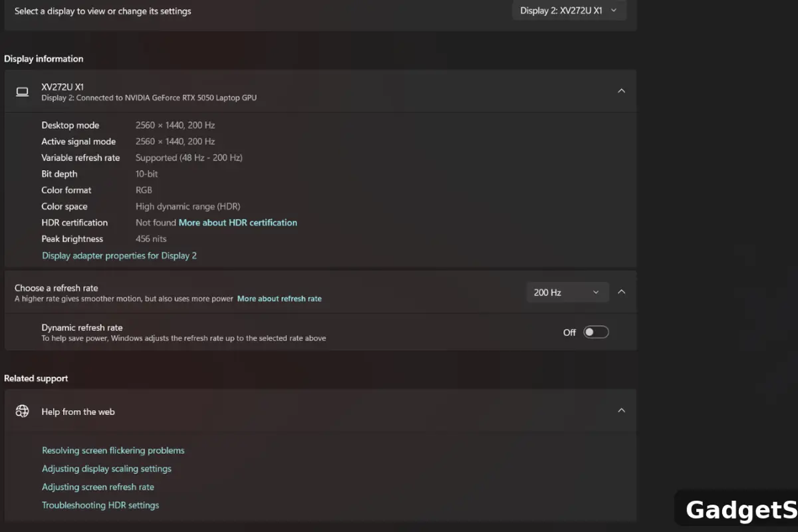Click the Supported (48 Hz - 200 Hz) value
Viewport: 798px width, 532px height.
(189, 158)
